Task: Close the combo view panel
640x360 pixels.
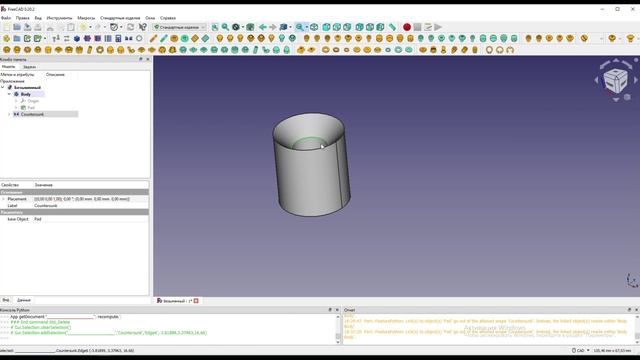Action: tap(148, 60)
